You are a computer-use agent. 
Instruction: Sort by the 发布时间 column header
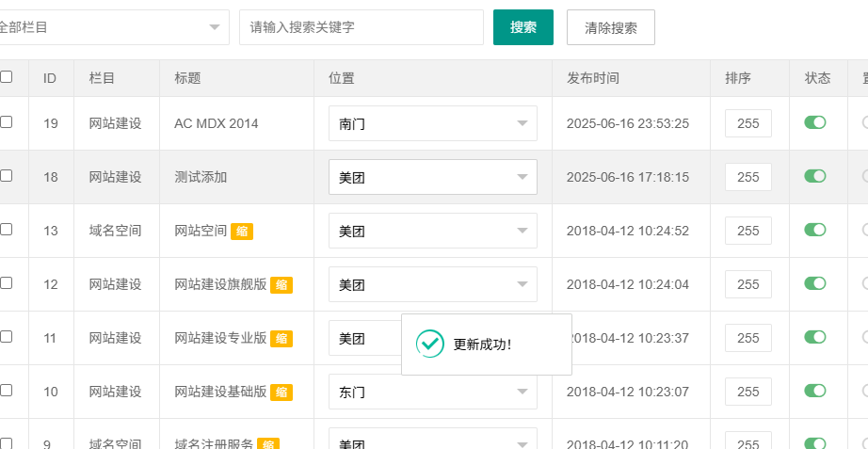tap(593, 78)
